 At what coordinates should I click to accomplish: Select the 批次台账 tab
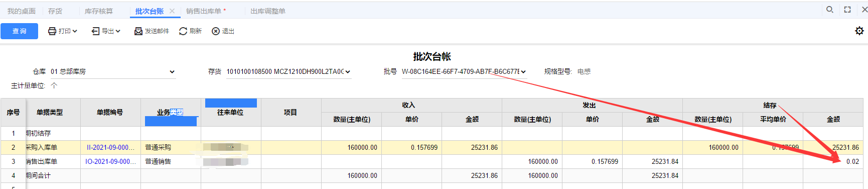click(x=150, y=11)
